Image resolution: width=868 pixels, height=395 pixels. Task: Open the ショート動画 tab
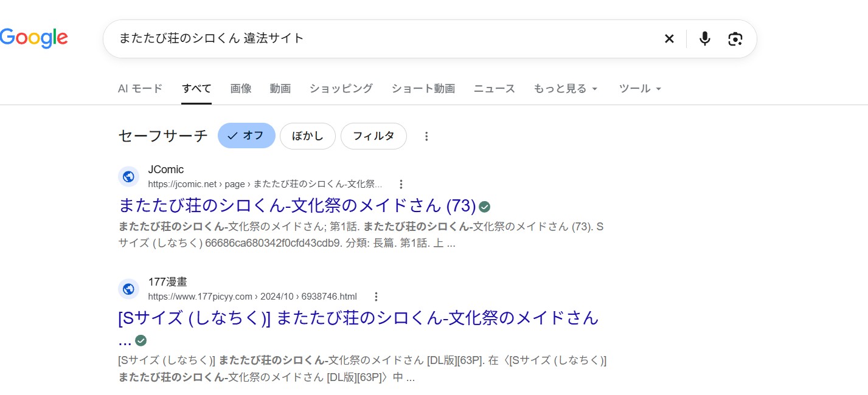click(x=423, y=88)
